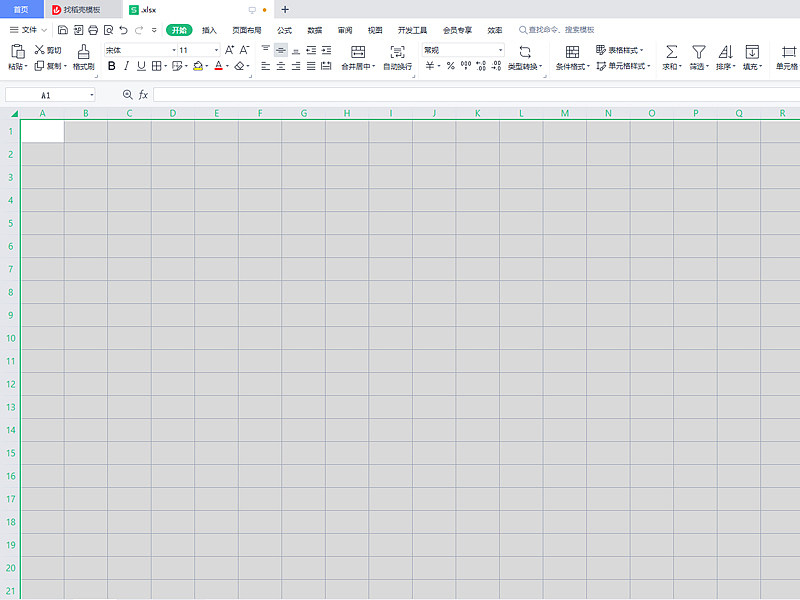Click the AutoSum (求和) sigma icon
800x600 pixels.
click(671, 52)
